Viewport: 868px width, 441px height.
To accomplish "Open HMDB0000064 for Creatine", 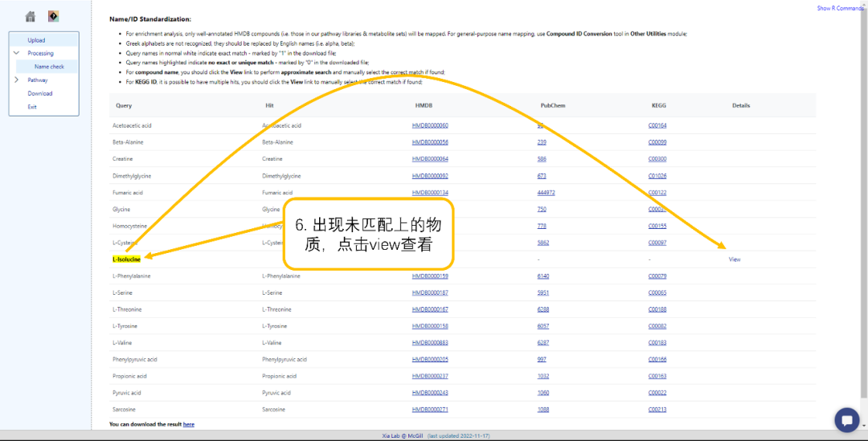I will click(430, 159).
